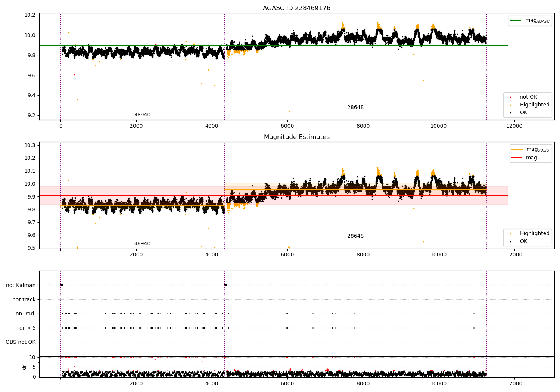Image resolution: width=560 pixels, height=392 pixels.
Task: Select the mag AGASC legend label in top plot
Action: coord(537,21)
